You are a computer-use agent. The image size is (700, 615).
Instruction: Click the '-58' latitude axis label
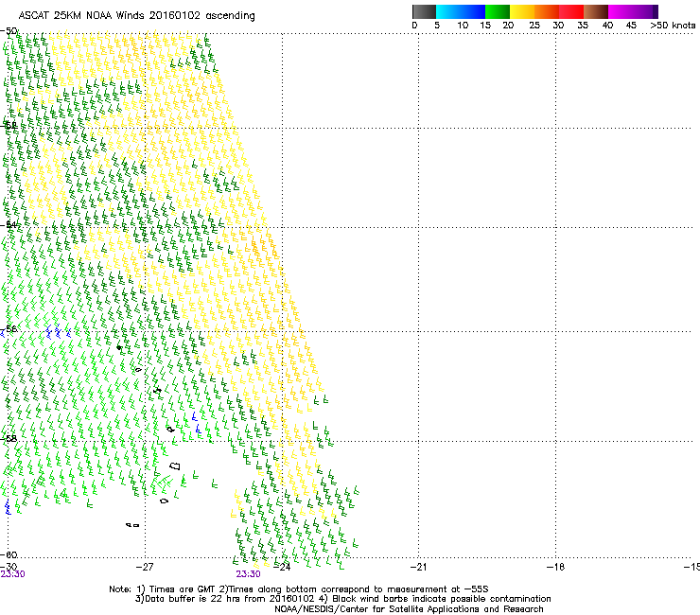tap(9, 438)
